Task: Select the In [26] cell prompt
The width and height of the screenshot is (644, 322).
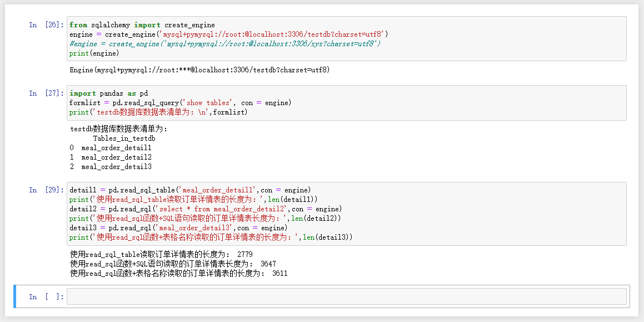Action: click(47, 24)
